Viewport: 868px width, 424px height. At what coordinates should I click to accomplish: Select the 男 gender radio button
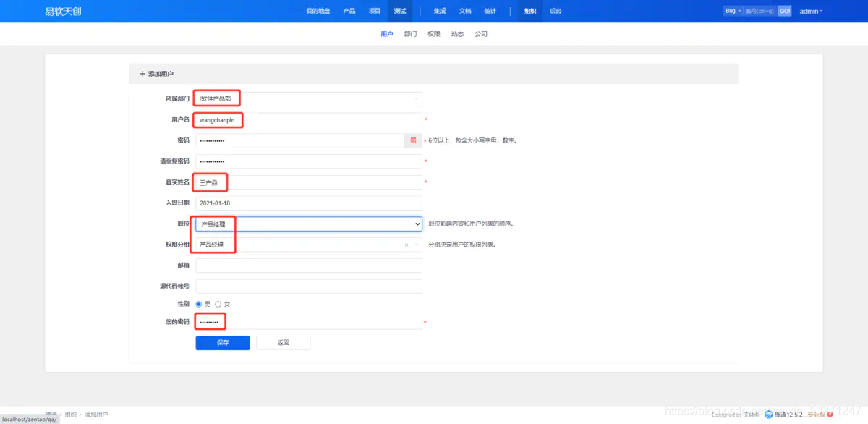point(199,304)
